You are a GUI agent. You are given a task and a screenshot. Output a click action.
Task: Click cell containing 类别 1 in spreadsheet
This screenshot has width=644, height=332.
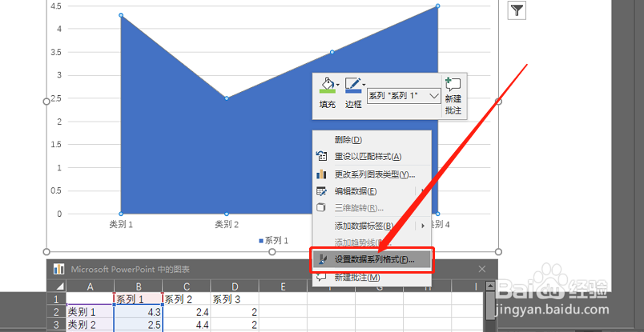coord(90,312)
